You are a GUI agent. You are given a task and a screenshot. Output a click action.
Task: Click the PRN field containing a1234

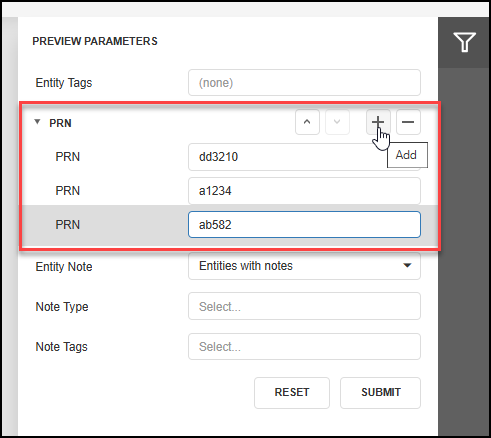pyautogui.click(x=304, y=191)
